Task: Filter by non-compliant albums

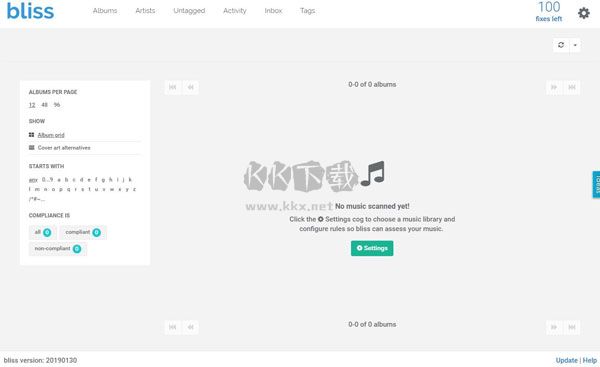Action: tap(58, 249)
